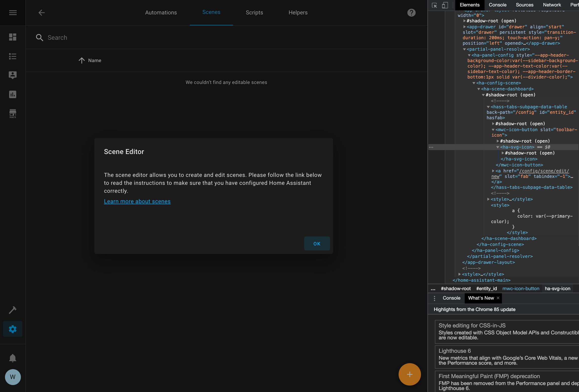Open HACS from the sidebar
Image resolution: width=579 pixels, height=392 pixels.
click(x=12, y=114)
